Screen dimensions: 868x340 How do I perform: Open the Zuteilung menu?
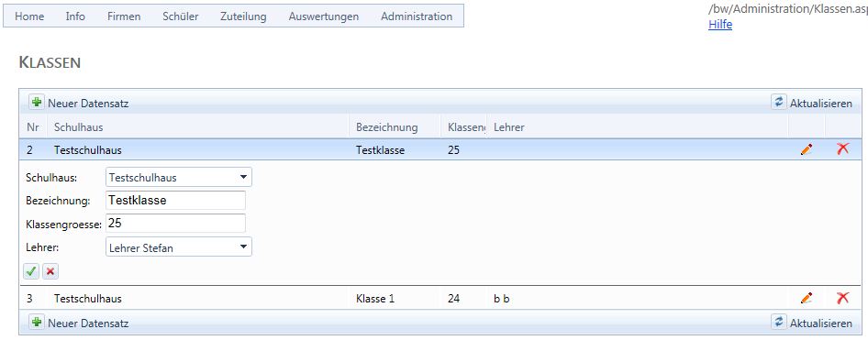[x=243, y=16]
